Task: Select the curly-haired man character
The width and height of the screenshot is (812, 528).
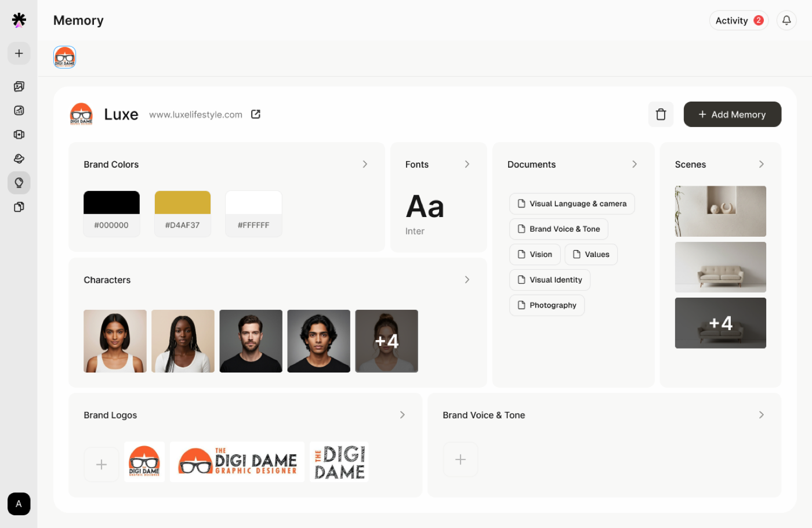Action: (x=318, y=341)
